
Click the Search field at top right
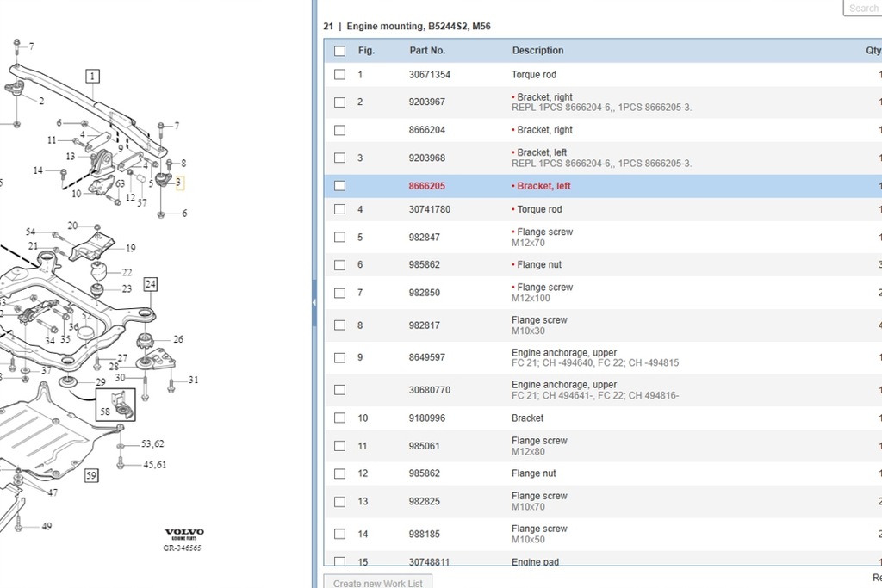coord(863,8)
